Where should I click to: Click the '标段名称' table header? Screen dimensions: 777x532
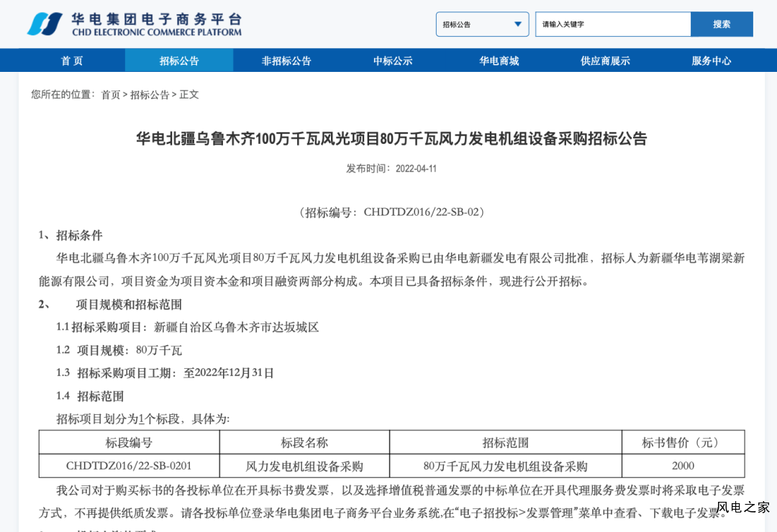[x=304, y=442]
